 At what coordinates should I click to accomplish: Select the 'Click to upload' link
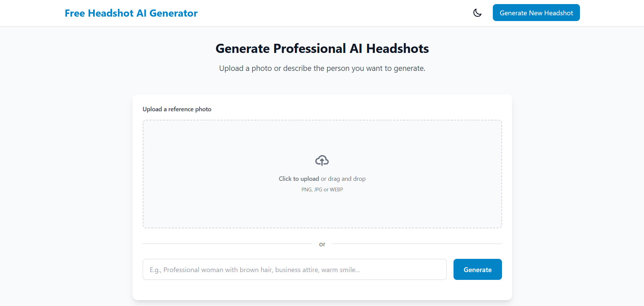tap(299, 178)
